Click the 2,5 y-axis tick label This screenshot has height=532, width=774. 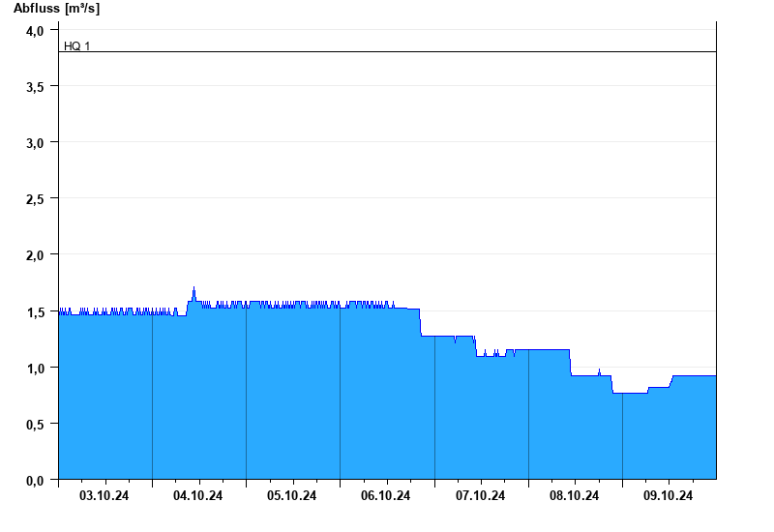pos(35,199)
